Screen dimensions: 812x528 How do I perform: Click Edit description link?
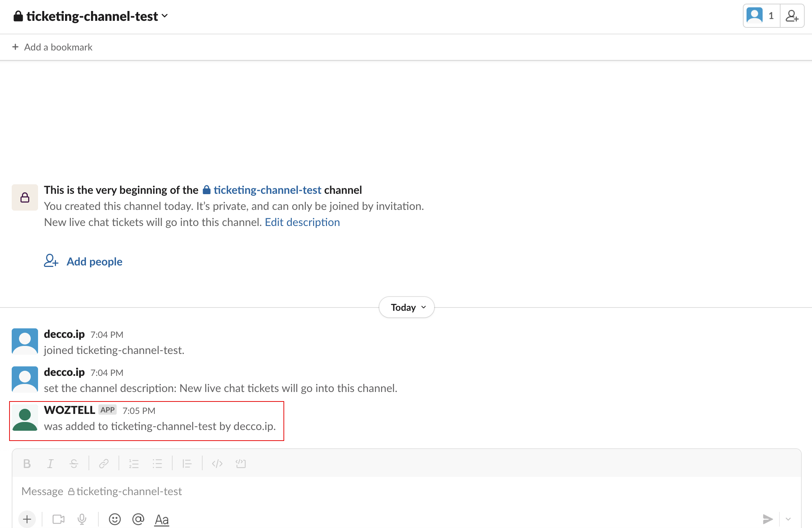tap(302, 222)
